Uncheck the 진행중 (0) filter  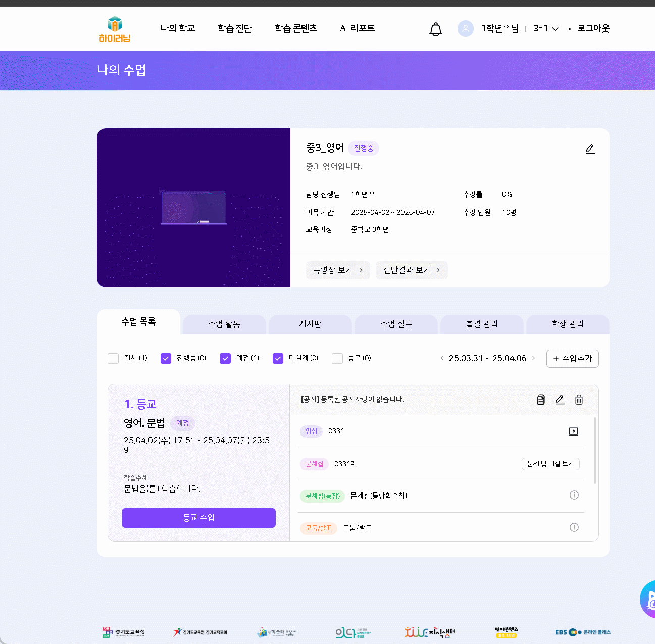pyautogui.click(x=166, y=358)
